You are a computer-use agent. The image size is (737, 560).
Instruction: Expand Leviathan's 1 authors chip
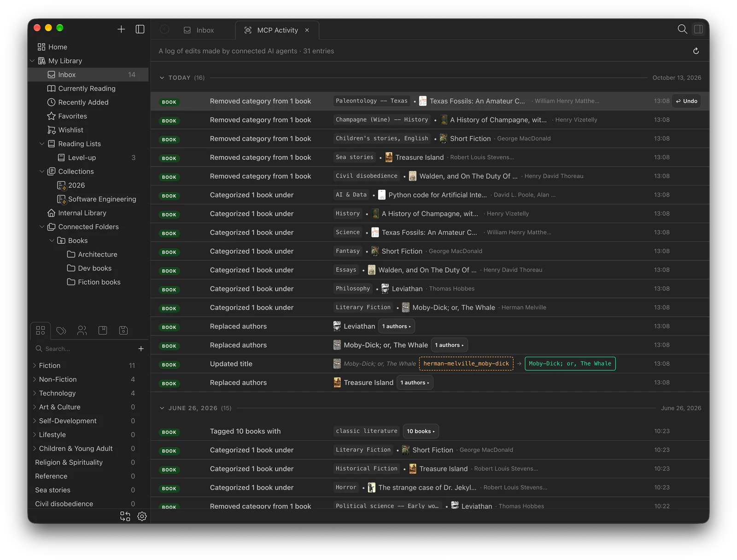[397, 326]
